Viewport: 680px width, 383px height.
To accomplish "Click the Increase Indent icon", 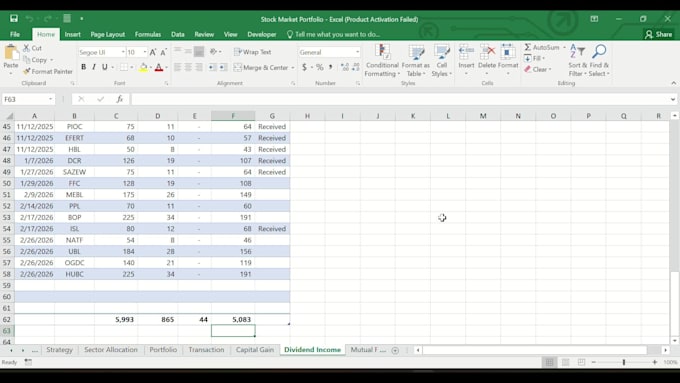I will point(222,67).
